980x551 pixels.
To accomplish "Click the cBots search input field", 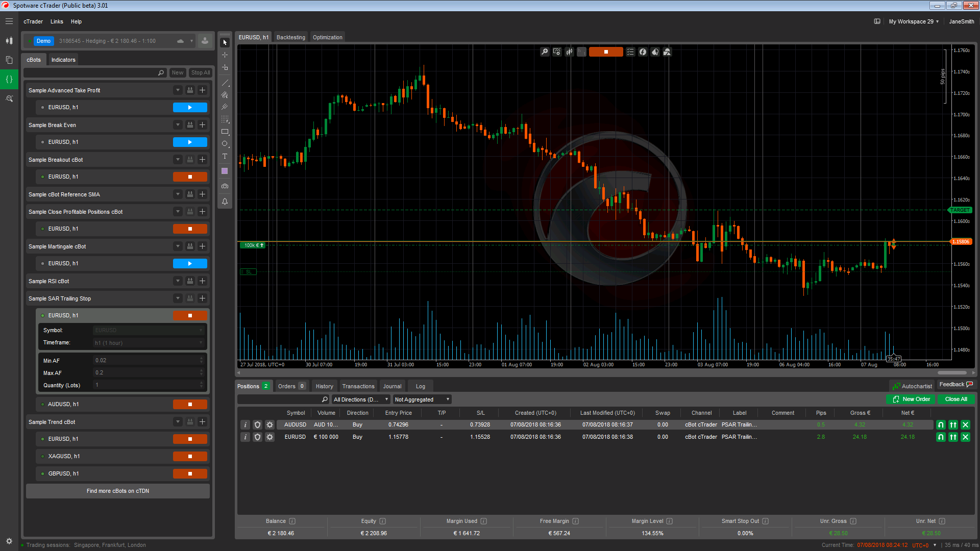I will (95, 73).
